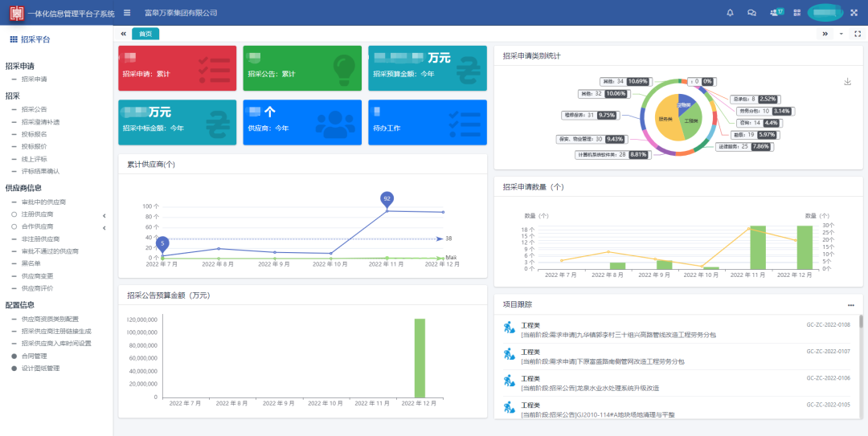
Task: Open 黑名单 menu item
Action: [31, 264]
